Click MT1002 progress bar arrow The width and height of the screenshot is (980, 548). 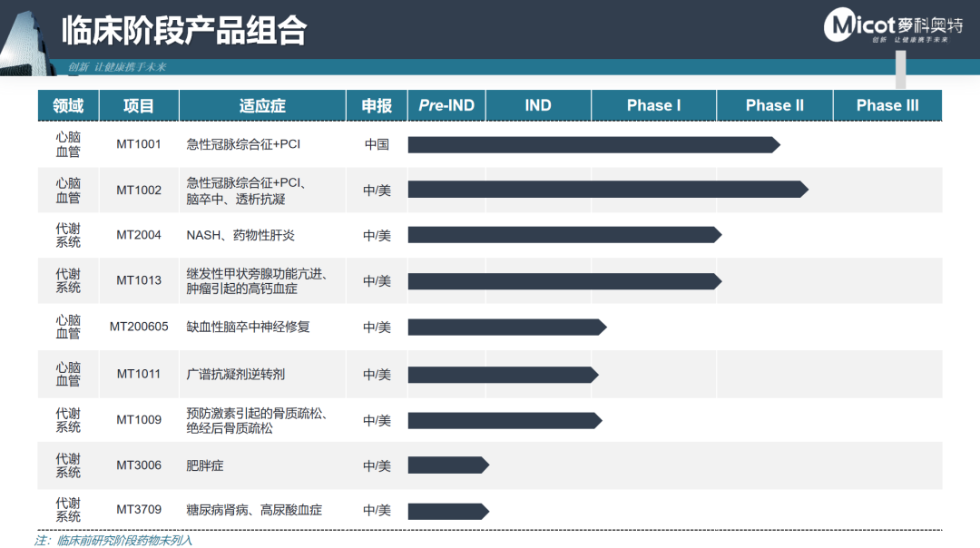pos(608,190)
